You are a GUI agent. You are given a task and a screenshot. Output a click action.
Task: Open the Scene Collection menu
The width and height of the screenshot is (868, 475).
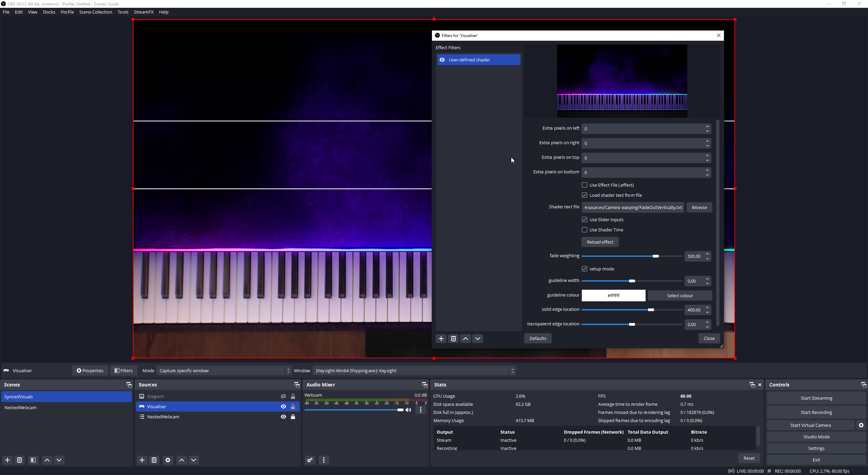tap(96, 12)
